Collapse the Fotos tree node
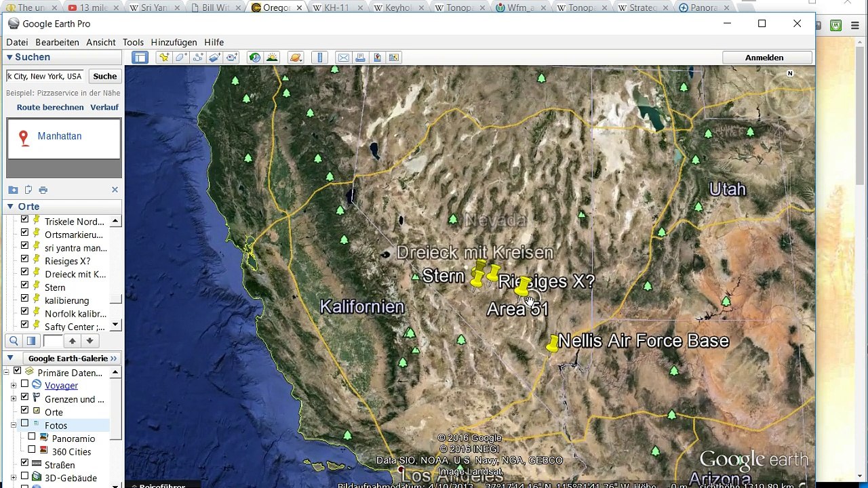 pos(14,425)
